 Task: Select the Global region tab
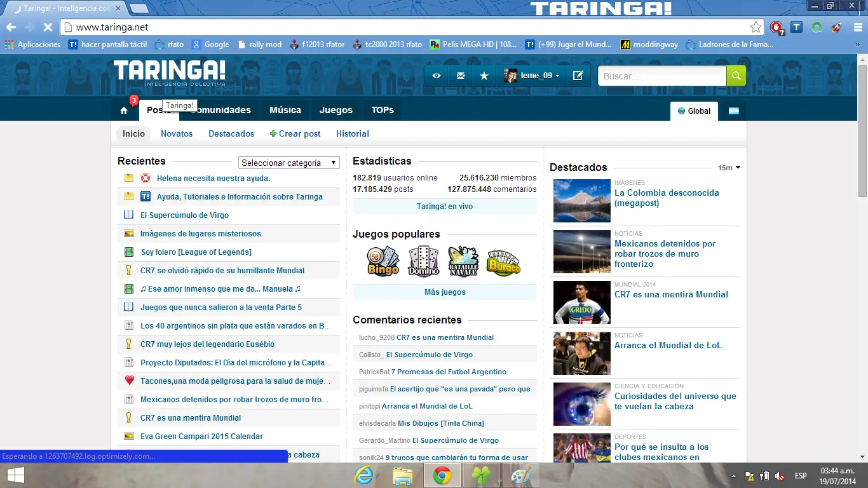click(694, 111)
